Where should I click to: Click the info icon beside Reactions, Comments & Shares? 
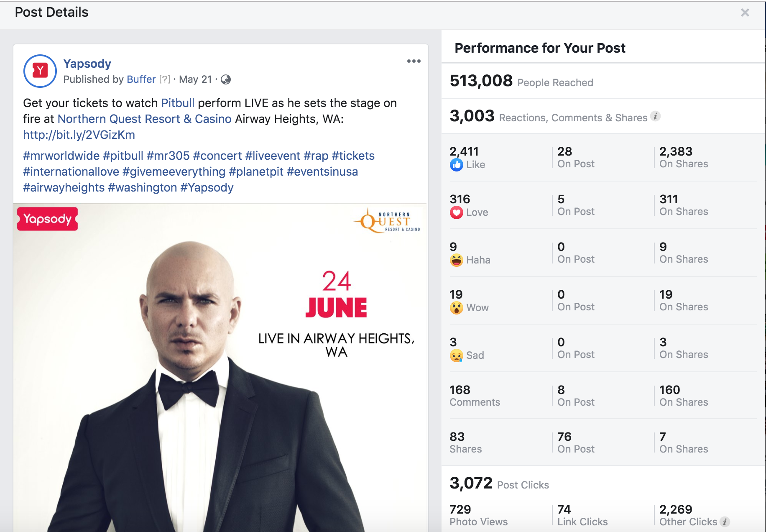pos(656,117)
